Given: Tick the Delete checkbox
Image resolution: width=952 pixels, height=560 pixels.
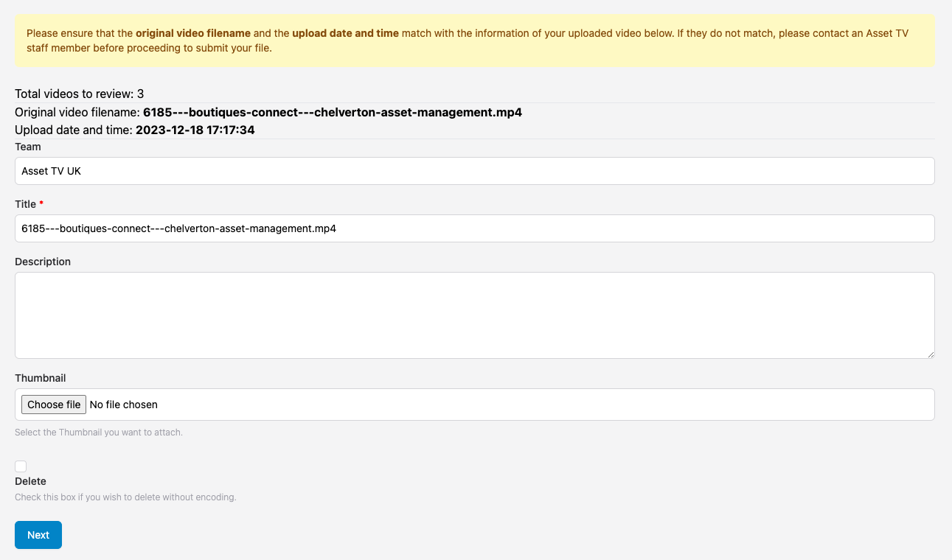Looking at the screenshot, I should pyautogui.click(x=21, y=466).
